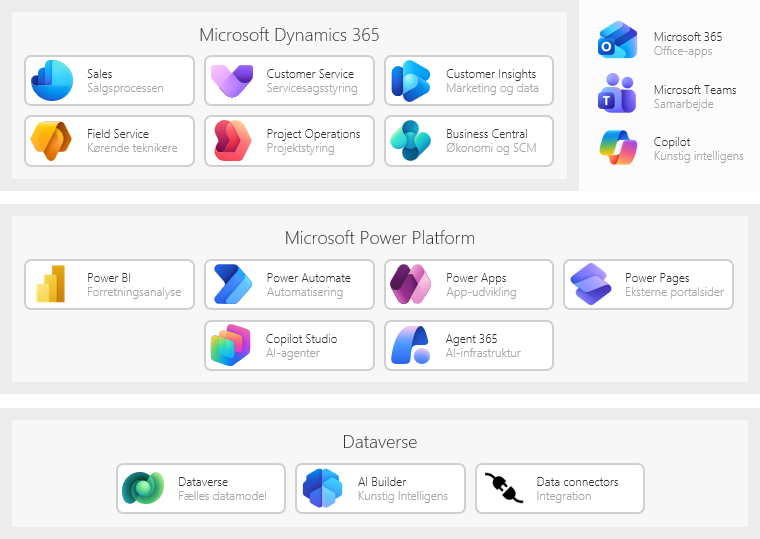Click the 'Salgsprocessen' subtitle
760x539 pixels.
[125, 88]
